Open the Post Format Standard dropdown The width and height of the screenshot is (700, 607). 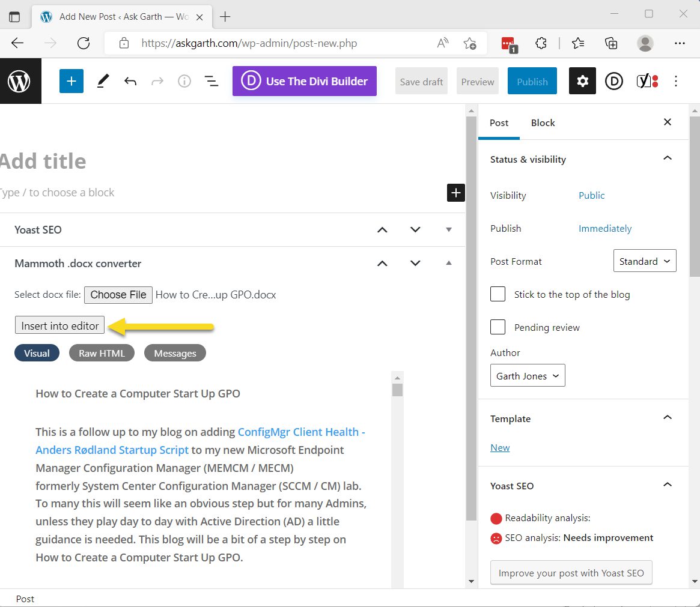click(645, 261)
